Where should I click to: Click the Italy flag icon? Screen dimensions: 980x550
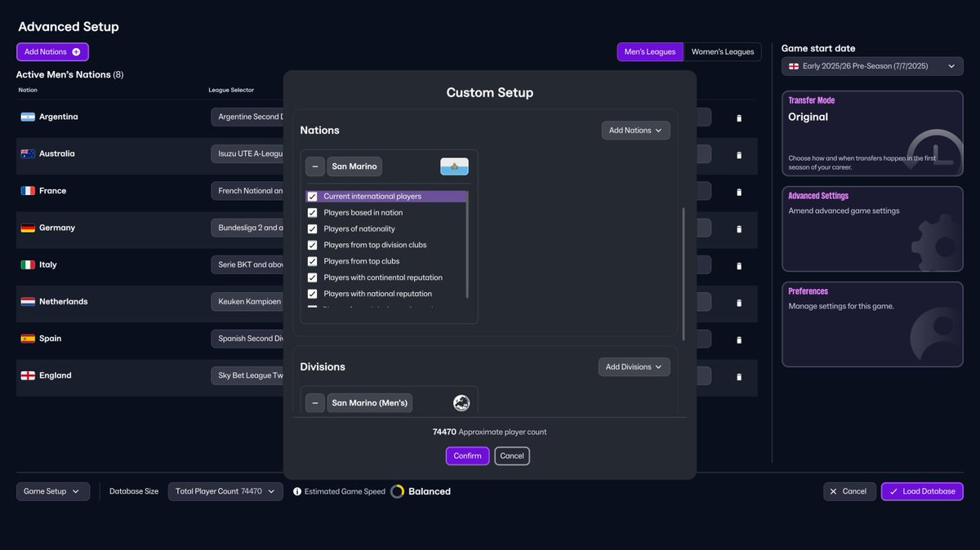click(x=28, y=264)
